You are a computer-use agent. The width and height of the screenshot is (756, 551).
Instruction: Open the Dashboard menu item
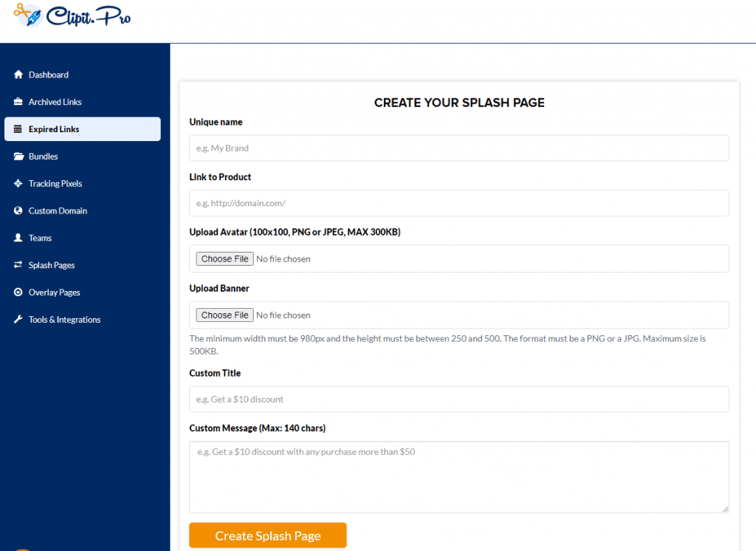pyautogui.click(x=83, y=75)
